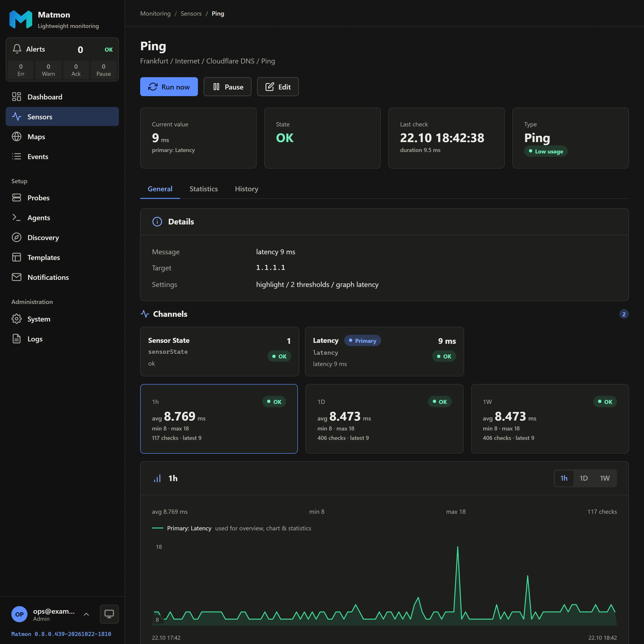Click the Alerts bell icon
Screen dimensions: 644x644
pyautogui.click(x=17, y=49)
